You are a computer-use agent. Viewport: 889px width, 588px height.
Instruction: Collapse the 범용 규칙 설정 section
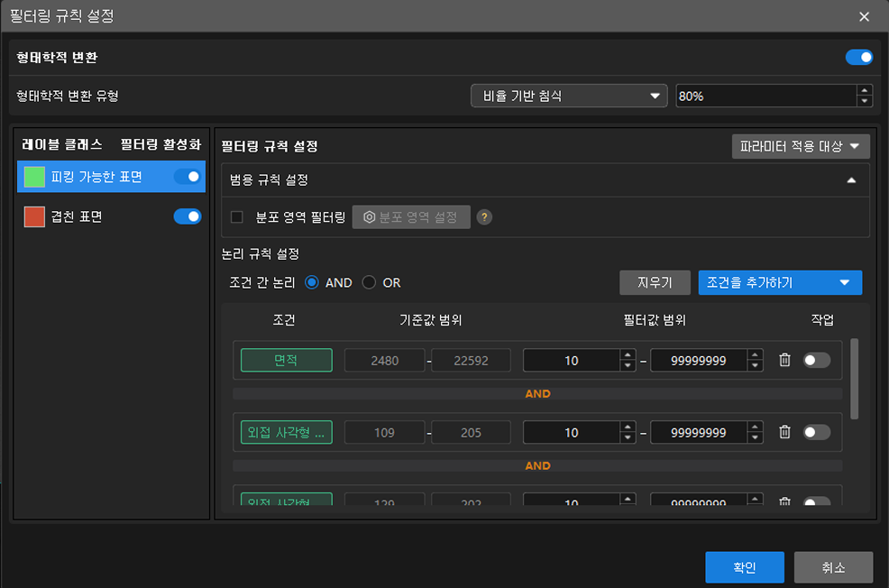pyautogui.click(x=851, y=180)
